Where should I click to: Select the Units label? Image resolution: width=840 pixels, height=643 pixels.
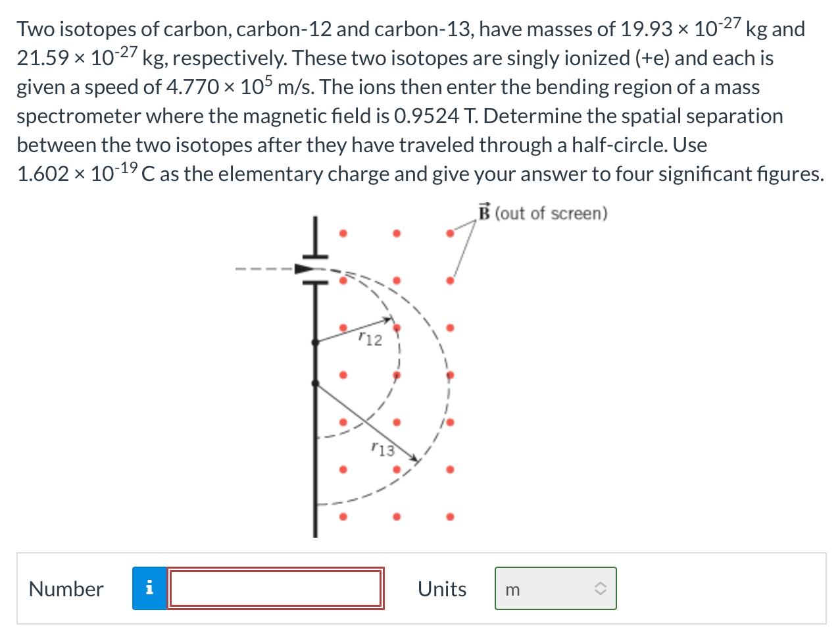[441, 588]
